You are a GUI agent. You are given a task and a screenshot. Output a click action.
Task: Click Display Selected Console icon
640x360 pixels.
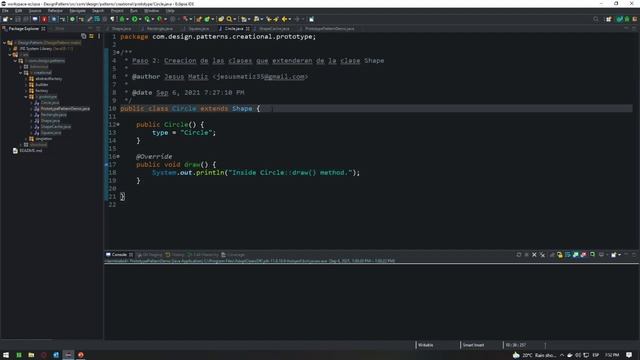point(601,255)
